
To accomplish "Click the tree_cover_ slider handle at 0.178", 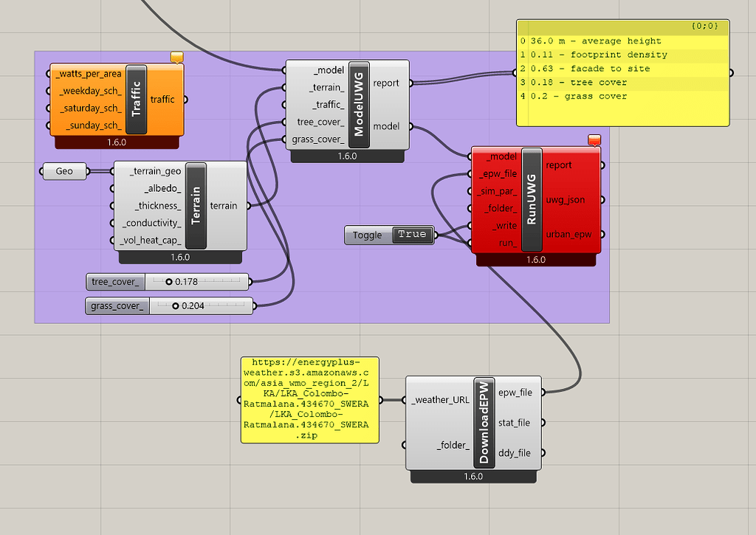I will coord(171,281).
